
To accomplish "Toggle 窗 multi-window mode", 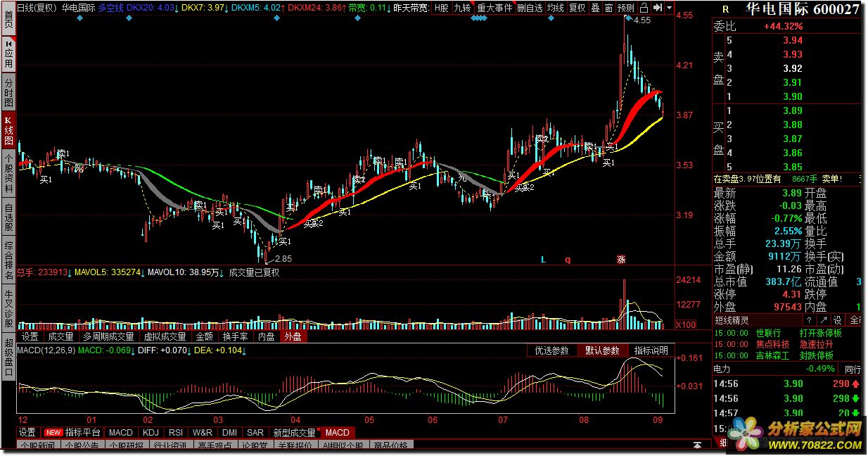I will click(x=609, y=8).
